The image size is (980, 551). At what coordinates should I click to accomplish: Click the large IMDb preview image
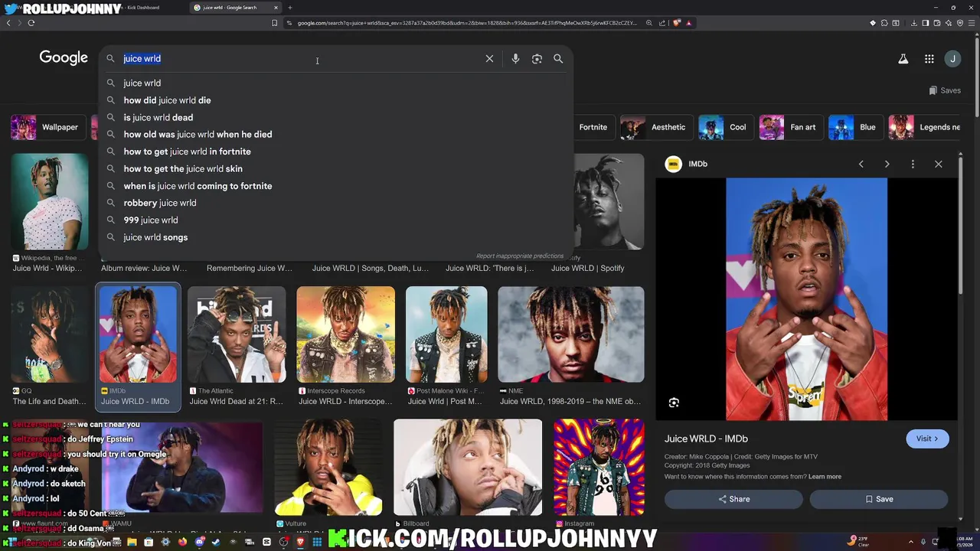click(x=806, y=299)
